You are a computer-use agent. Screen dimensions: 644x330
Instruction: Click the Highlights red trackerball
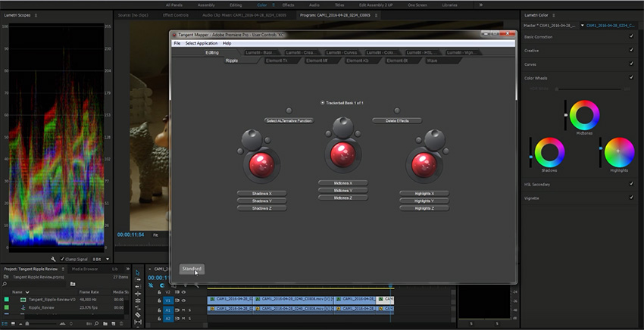[424, 163]
